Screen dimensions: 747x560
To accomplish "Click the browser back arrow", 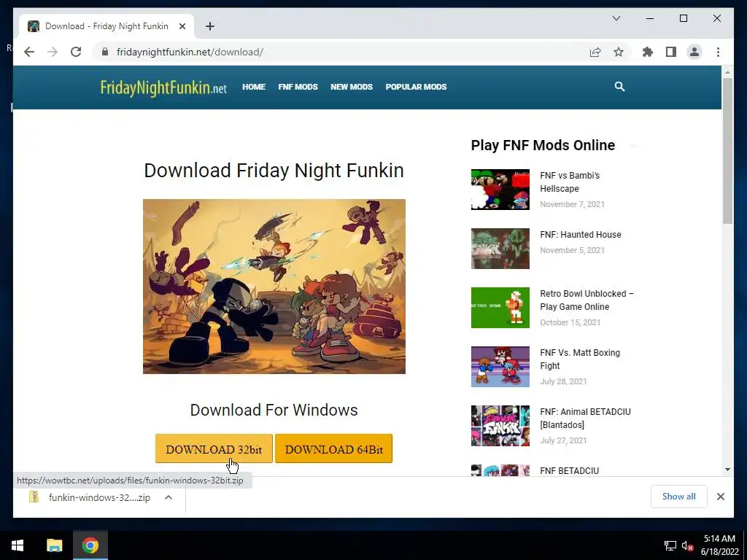I will click(29, 52).
